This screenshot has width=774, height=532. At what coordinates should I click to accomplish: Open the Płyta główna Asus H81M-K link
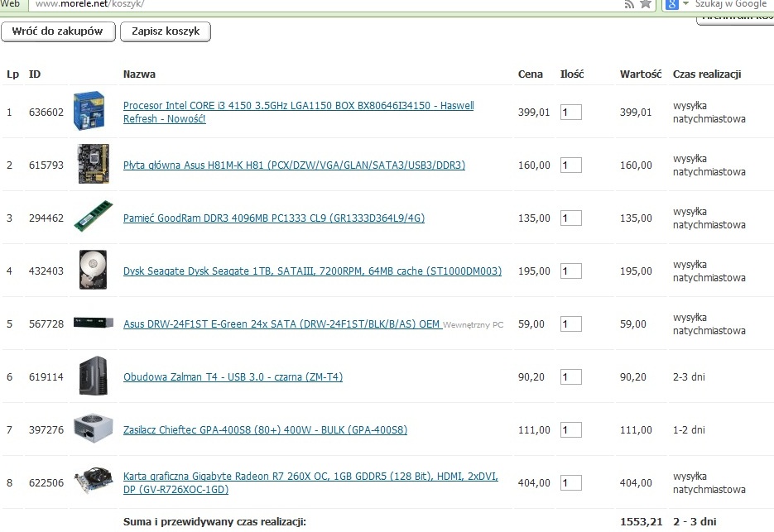[294, 165]
